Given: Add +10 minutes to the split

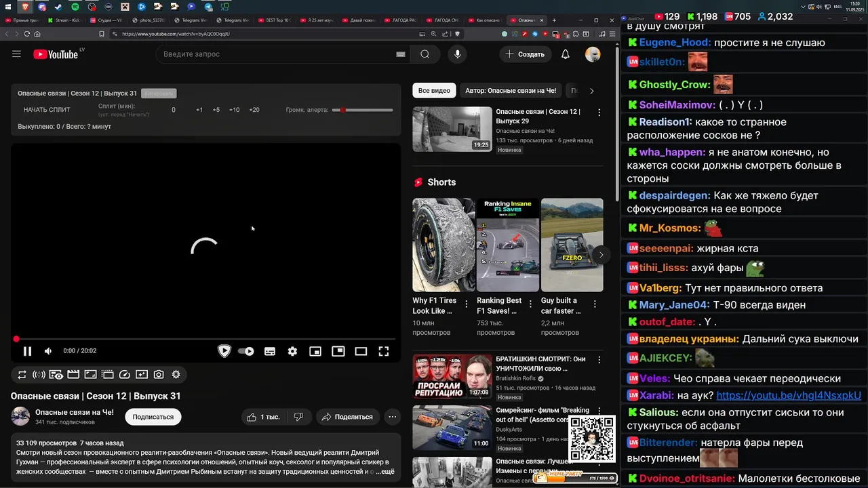Looking at the screenshot, I should click(234, 110).
